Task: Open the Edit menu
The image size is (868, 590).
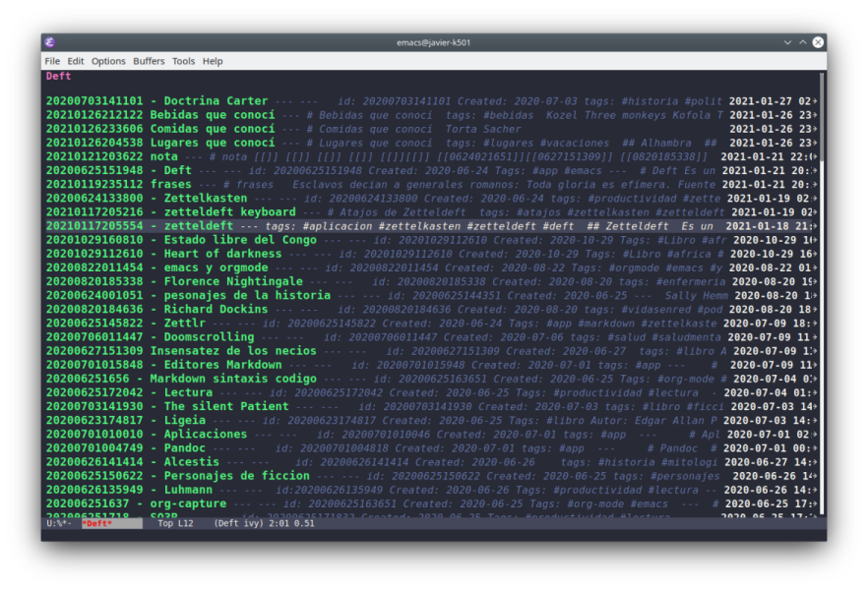Action: point(75,61)
